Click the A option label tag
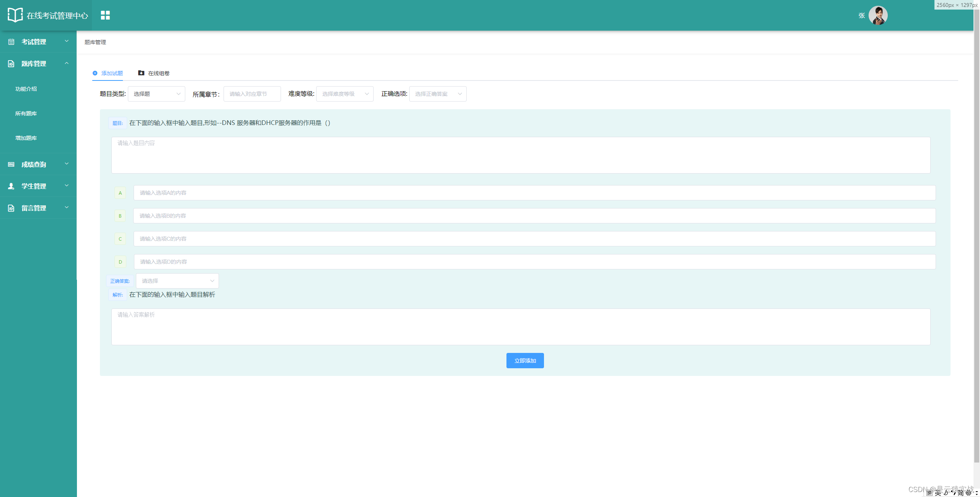 pyautogui.click(x=120, y=193)
